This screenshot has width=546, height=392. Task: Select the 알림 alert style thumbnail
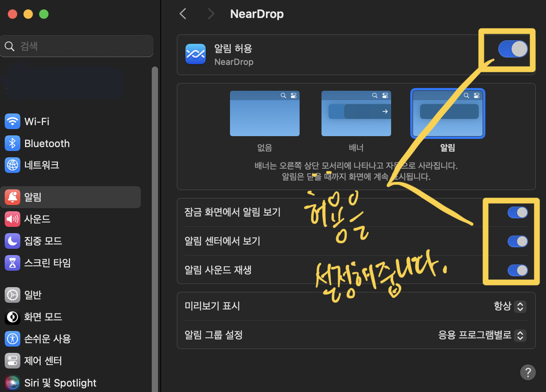tap(448, 113)
